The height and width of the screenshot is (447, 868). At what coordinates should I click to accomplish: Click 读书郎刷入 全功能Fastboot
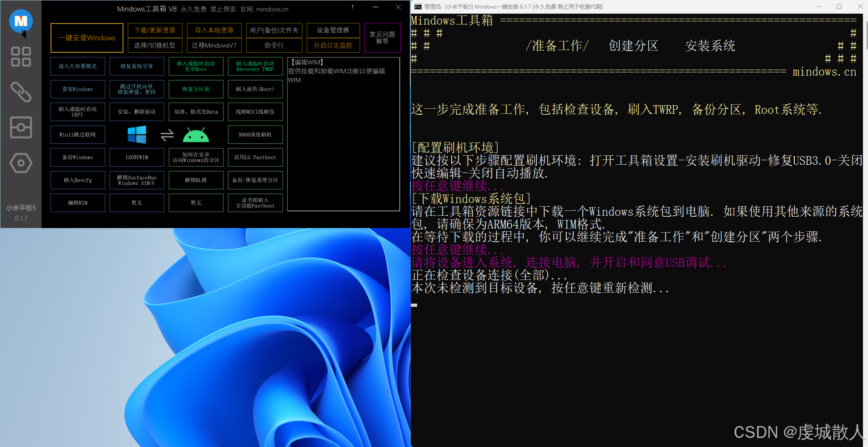(255, 203)
